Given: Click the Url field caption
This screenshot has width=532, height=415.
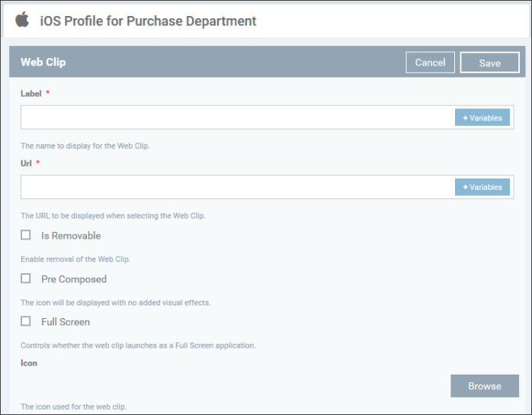Looking at the screenshot, I should click(26, 163).
